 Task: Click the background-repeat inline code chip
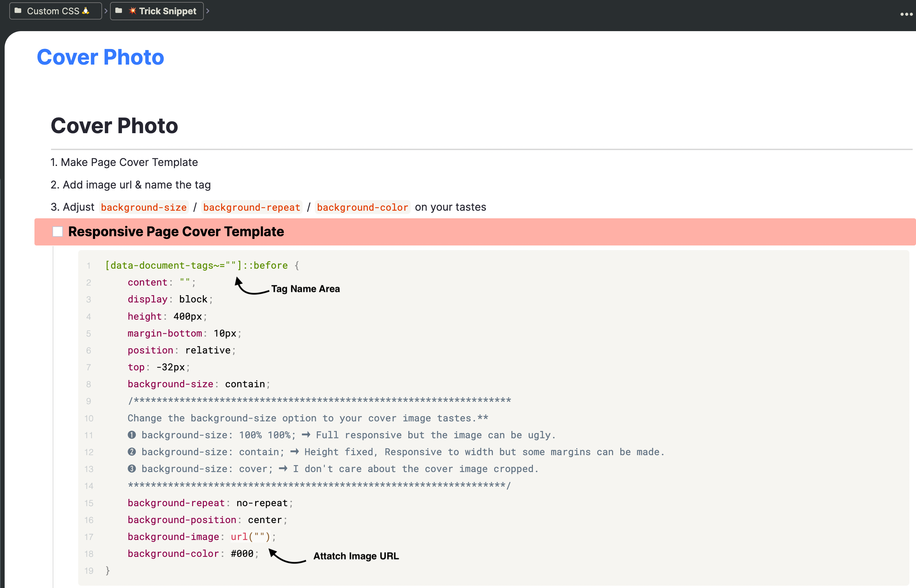[x=251, y=207]
